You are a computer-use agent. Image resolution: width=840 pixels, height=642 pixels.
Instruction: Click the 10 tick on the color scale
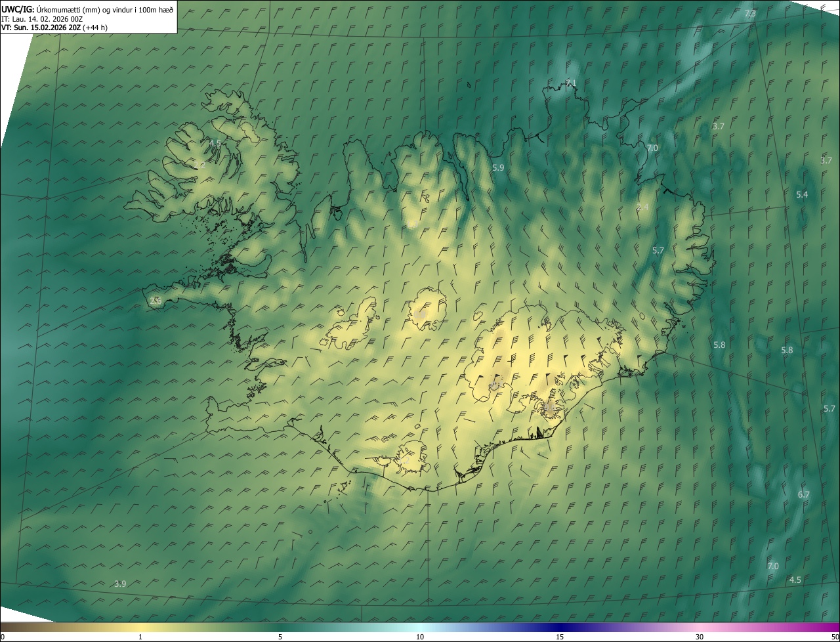pos(420,637)
